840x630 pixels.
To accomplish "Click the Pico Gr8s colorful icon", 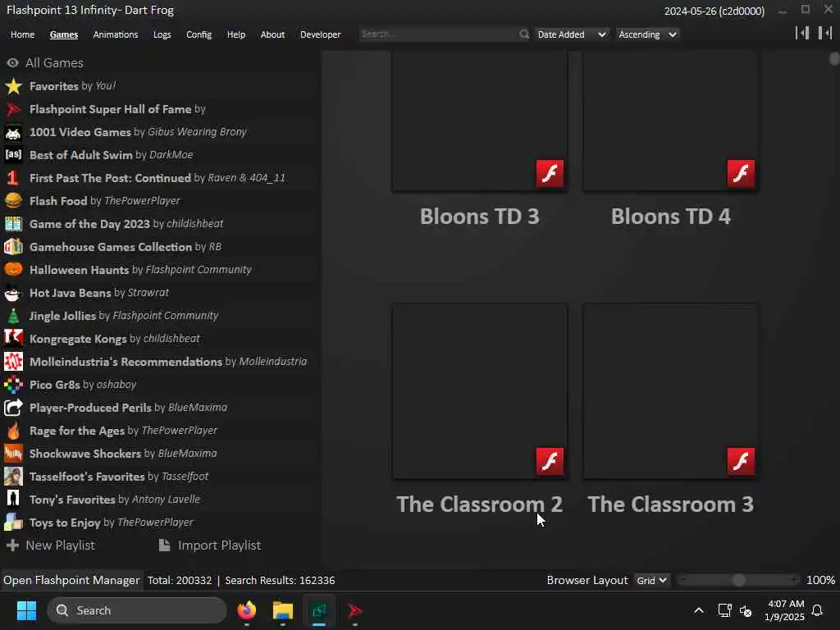I will pyautogui.click(x=13, y=385).
